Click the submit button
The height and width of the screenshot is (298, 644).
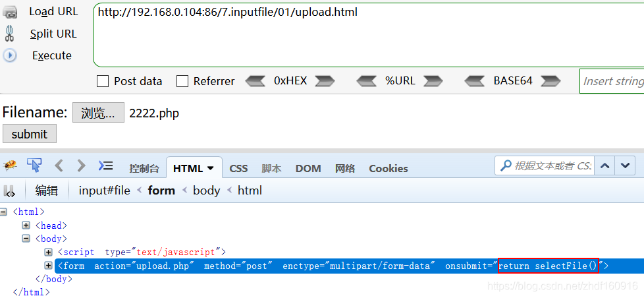[x=30, y=134]
